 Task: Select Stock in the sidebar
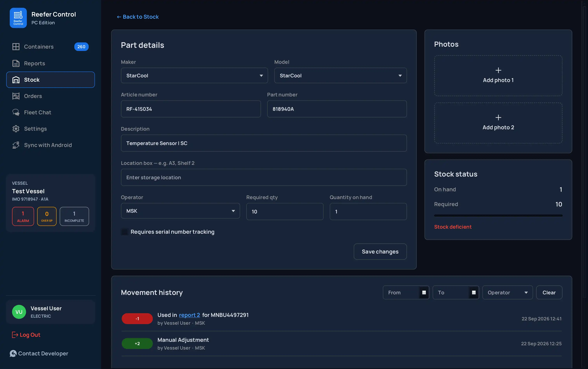(x=51, y=80)
